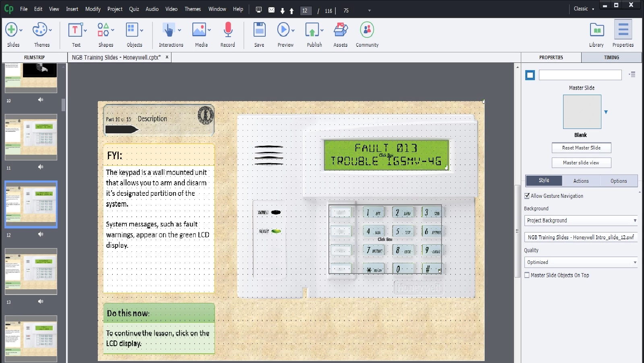
Task: Toggle Allow Gesture Navigation checkbox
Action: tap(527, 196)
